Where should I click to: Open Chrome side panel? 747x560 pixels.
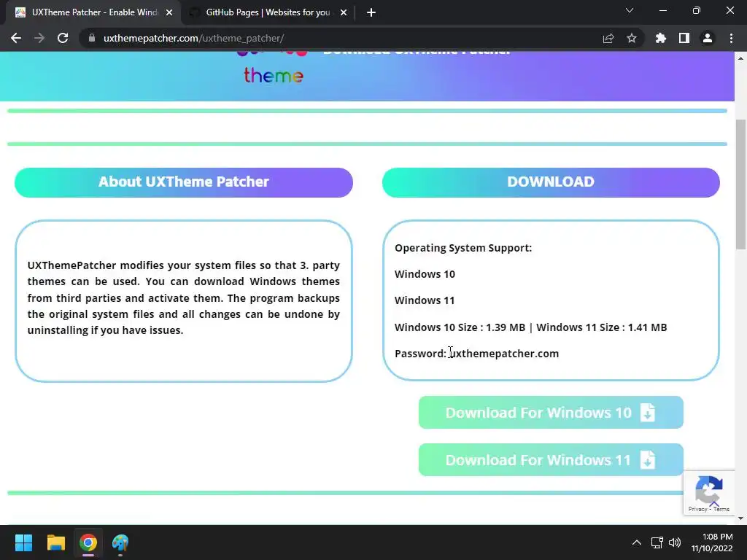pos(684,38)
